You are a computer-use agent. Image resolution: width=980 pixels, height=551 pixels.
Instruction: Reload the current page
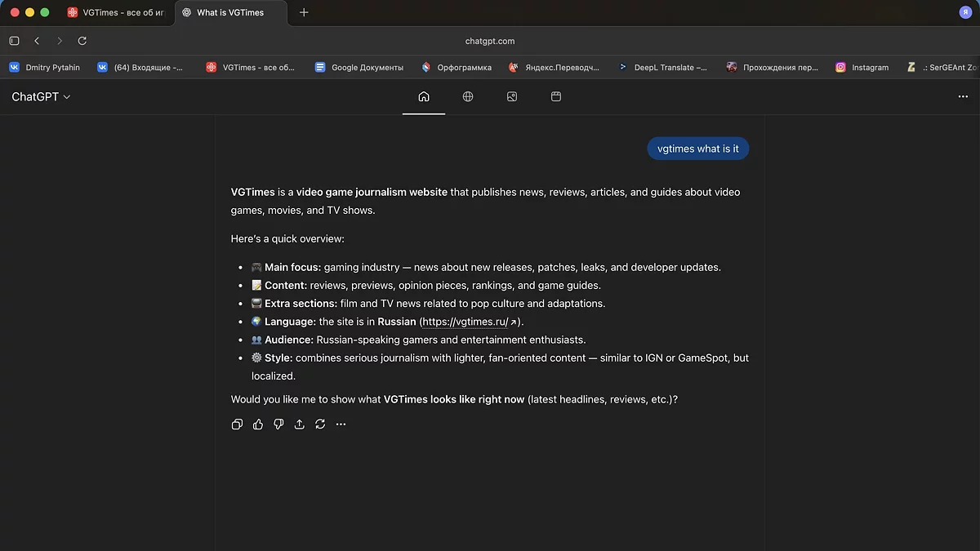tap(82, 41)
